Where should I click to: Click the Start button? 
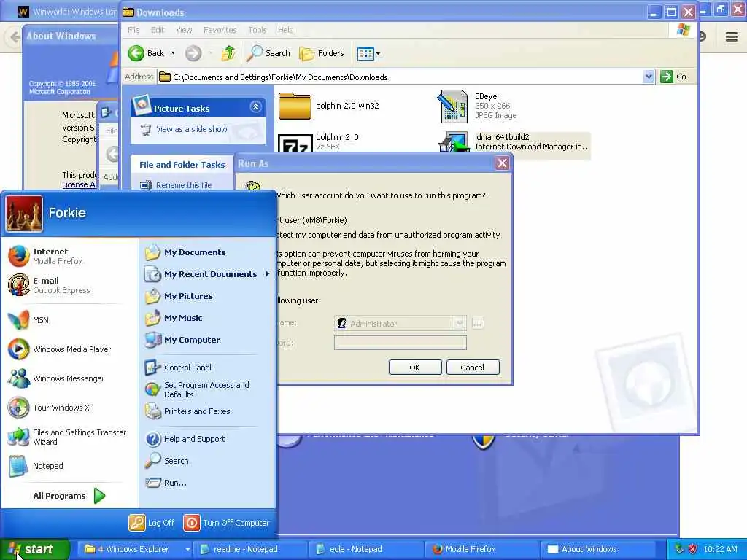coord(34,549)
